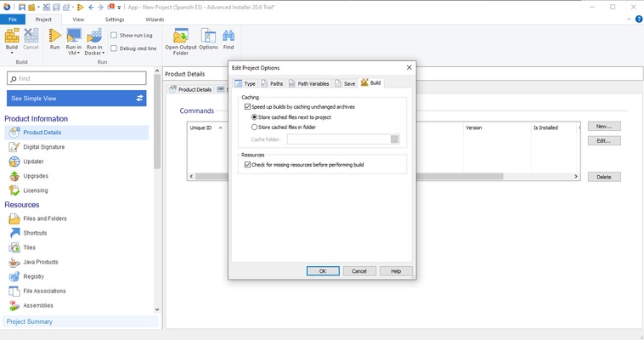
Task: Open Output Folder from the ribbon
Action: [181, 42]
